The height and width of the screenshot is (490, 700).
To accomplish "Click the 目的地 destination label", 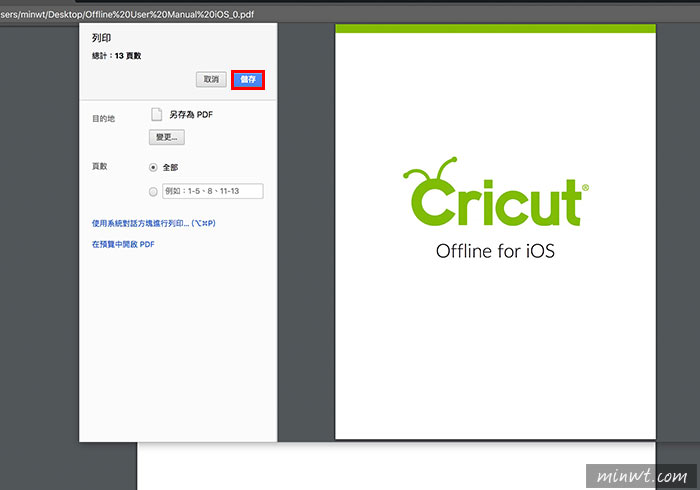I will pos(103,119).
